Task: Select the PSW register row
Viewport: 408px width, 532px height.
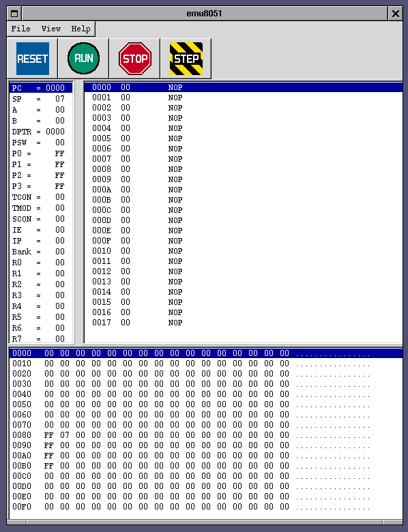Action: pyautogui.click(x=41, y=143)
